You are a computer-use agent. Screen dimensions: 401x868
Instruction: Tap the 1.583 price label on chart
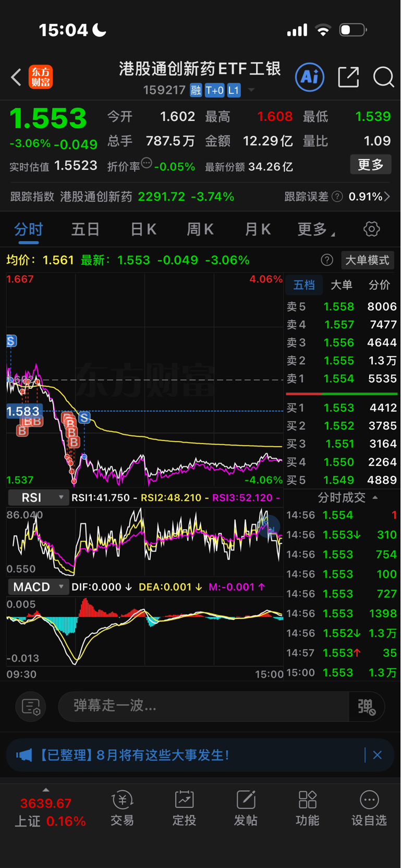23,411
